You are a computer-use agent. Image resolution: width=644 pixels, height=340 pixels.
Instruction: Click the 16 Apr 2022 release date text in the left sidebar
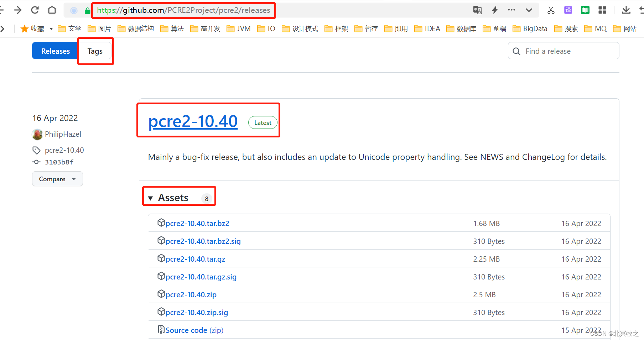[x=55, y=118]
